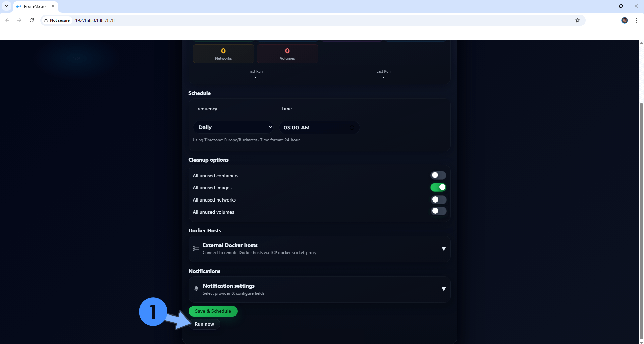
Task: Click the clock icon in the time field
Action: (x=352, y=128)
